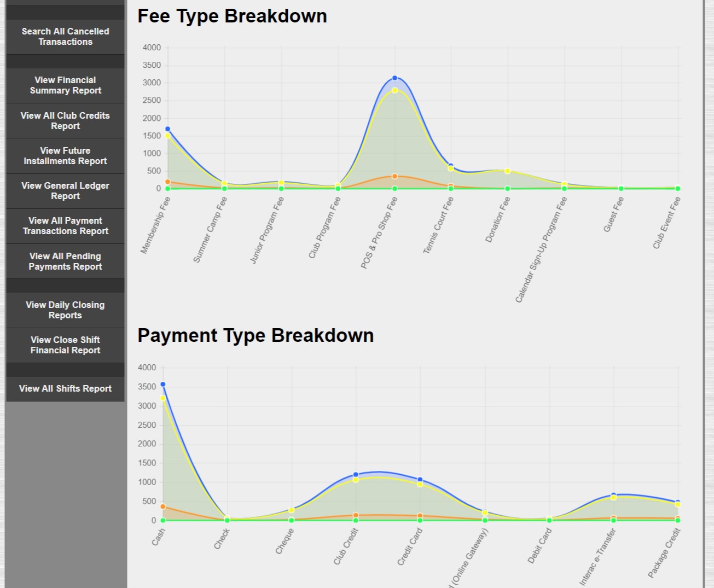The width and height of the screenshot is (714, 588).
Task: Click blue data point at POS & Pro Shop Fee
Action: 394,78
